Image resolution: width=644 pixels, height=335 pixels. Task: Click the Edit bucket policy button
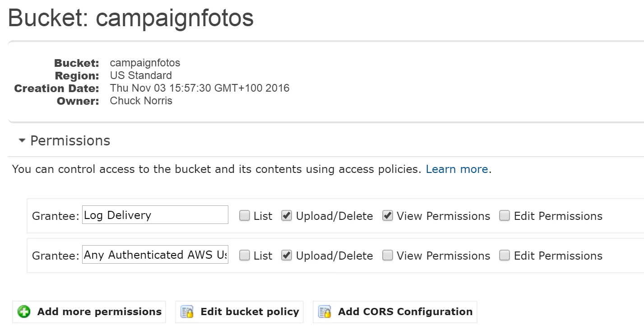pos(250,312)
